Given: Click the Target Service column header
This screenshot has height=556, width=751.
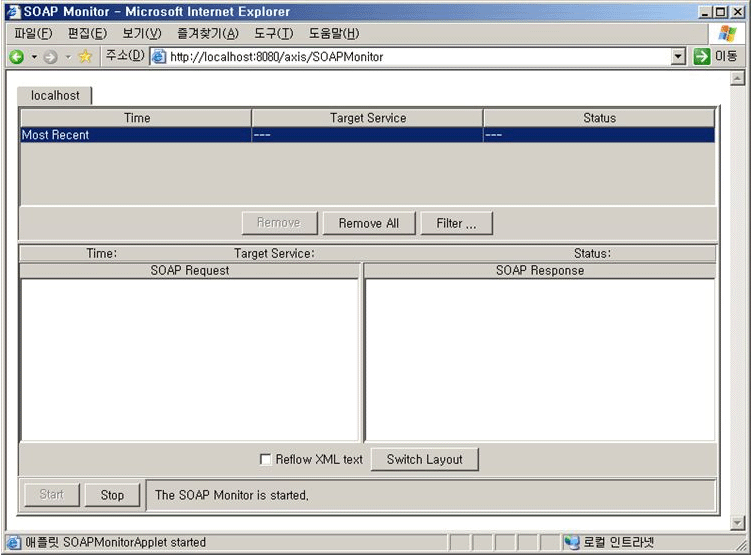Looking at the screenshot, I should (x=367, y=118).
